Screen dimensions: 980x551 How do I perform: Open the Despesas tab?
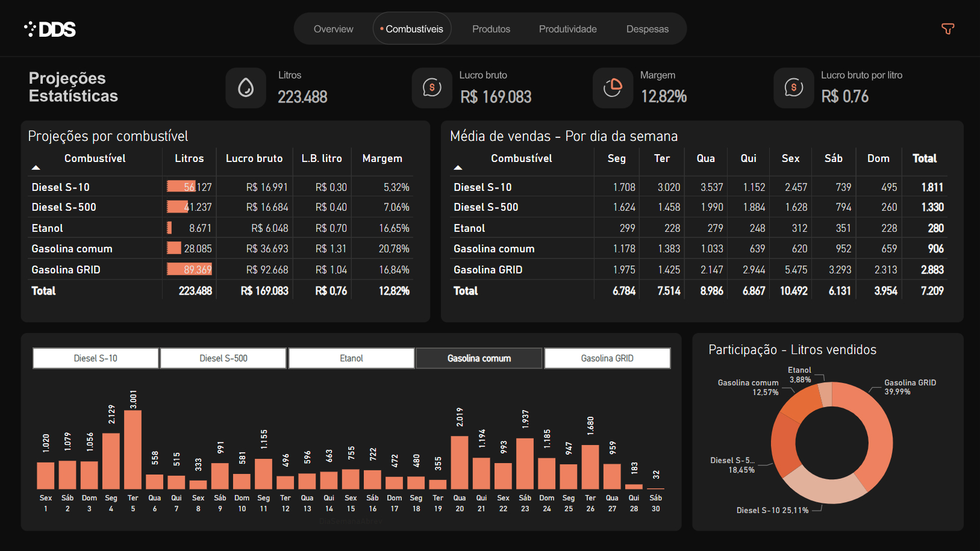tap(648, 29)
